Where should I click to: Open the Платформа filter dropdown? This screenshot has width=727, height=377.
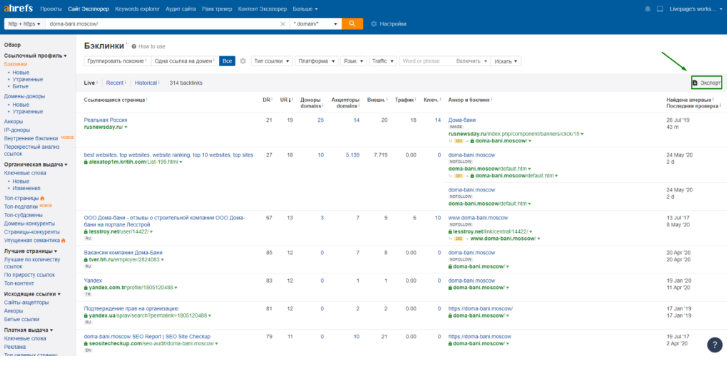(317, 61)
